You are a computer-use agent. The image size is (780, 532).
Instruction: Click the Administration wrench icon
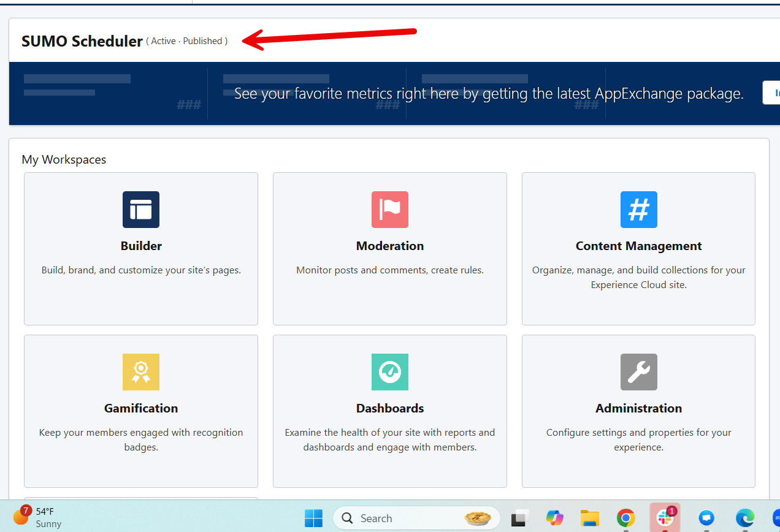click(x=638, y=372)
